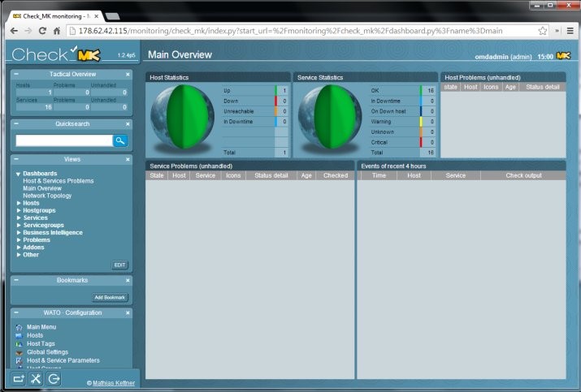The height and width of the screenshot is (392, 581).
Task: Open Host & Services Problems dashboard
Action: (x=58, y=181)
